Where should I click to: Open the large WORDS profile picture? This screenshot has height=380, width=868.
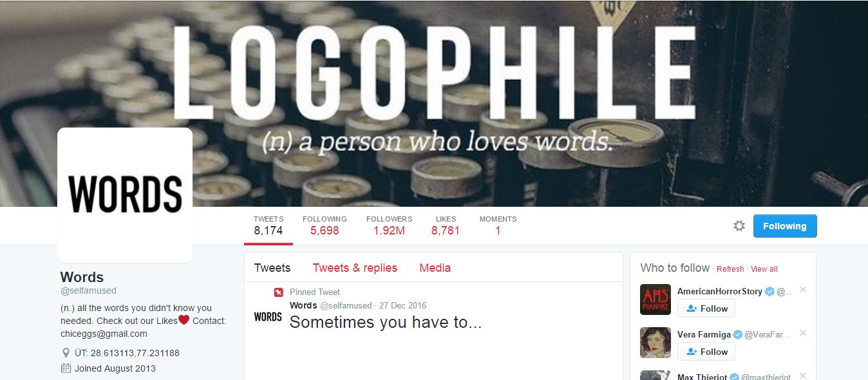pyautogui.click(x=125, y=195)
